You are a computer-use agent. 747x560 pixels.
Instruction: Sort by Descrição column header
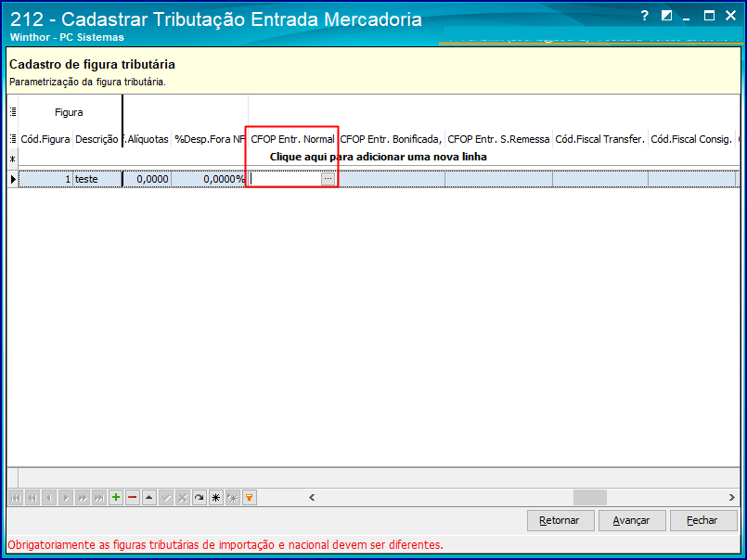tap(97, 139)
